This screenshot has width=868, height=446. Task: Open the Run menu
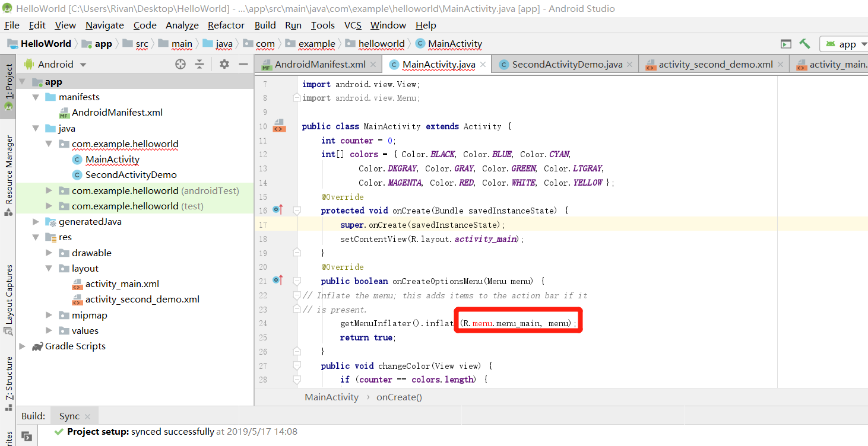(293, 25)
